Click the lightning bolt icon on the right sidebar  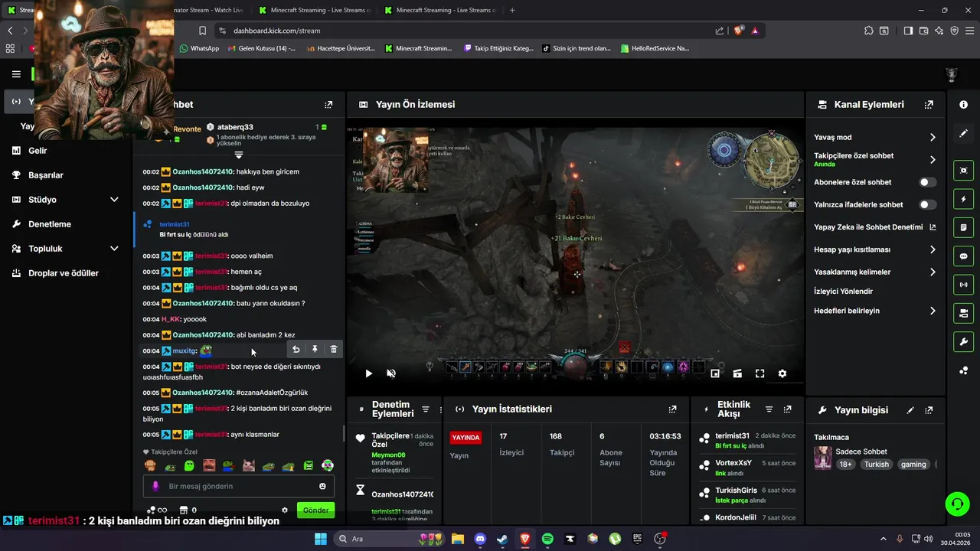coord(963,199)
